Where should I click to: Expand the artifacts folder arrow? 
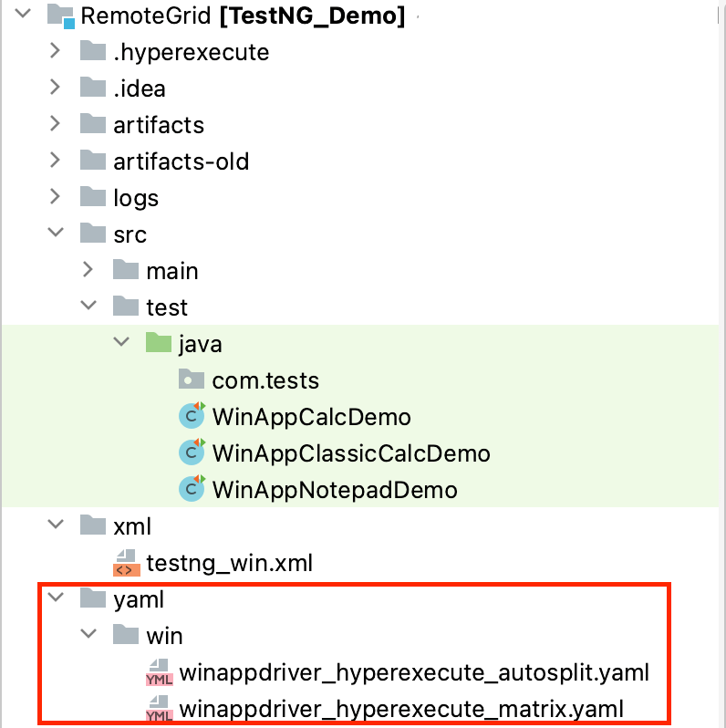tap(56, 124)
